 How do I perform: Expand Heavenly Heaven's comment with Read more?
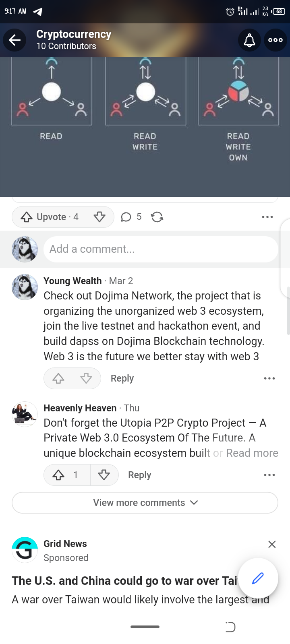point(252,453)
